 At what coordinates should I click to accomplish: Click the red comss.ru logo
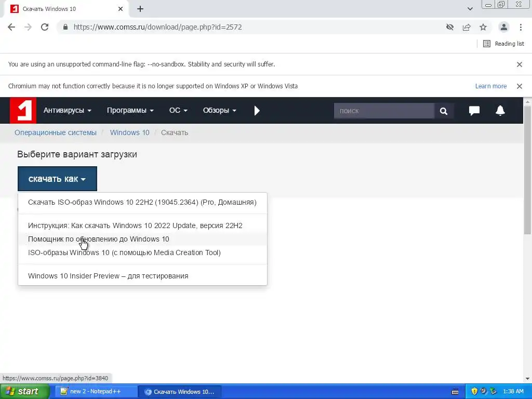point(23,110)
